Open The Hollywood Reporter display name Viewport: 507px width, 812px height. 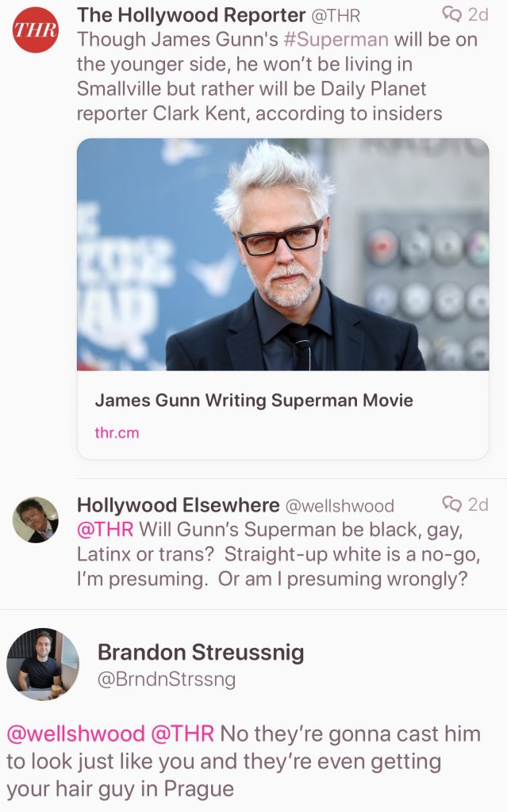click(191, 15)
